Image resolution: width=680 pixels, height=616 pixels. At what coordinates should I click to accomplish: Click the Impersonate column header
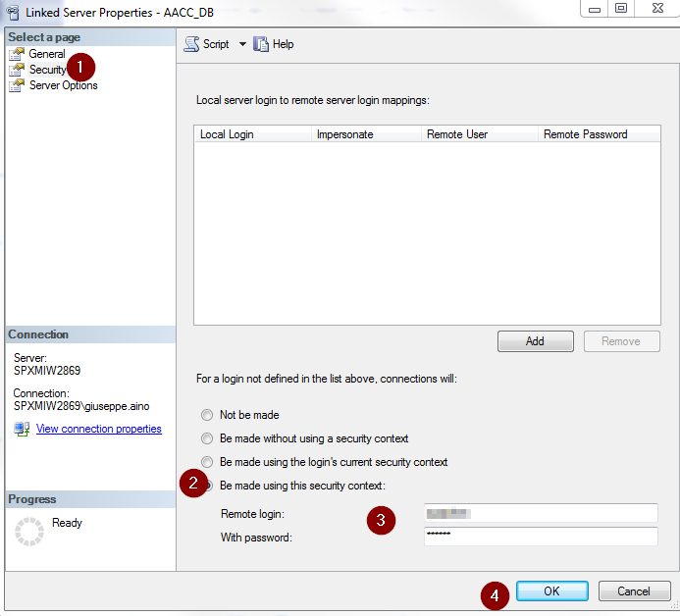coord(366,134)
